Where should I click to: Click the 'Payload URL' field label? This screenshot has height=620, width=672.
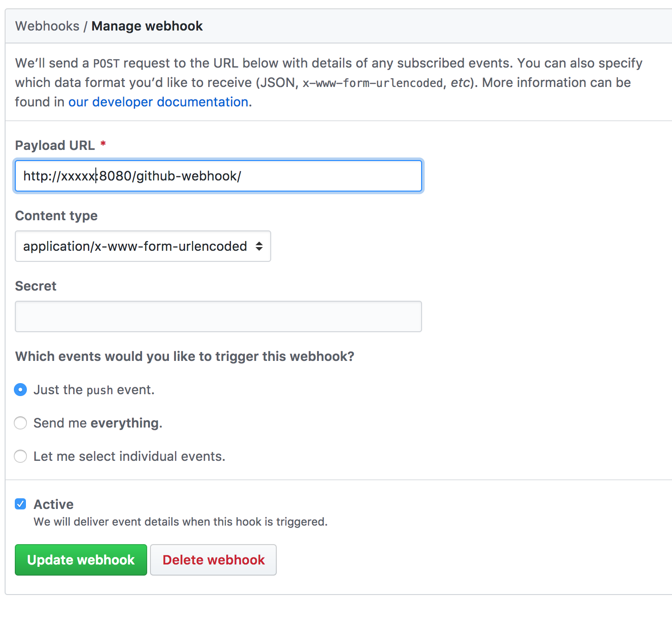pyautogui.click(x=55, y=145)
